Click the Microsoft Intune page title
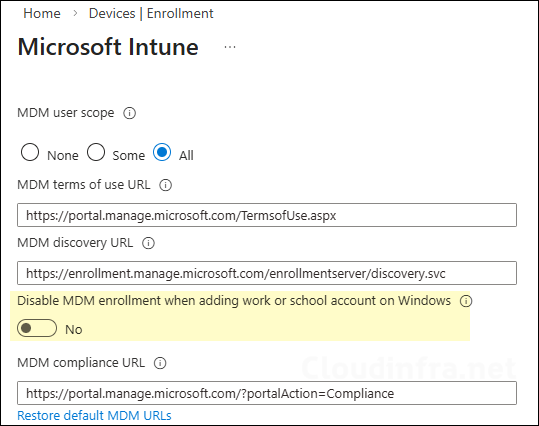539x426 pixels. [108, 47]
